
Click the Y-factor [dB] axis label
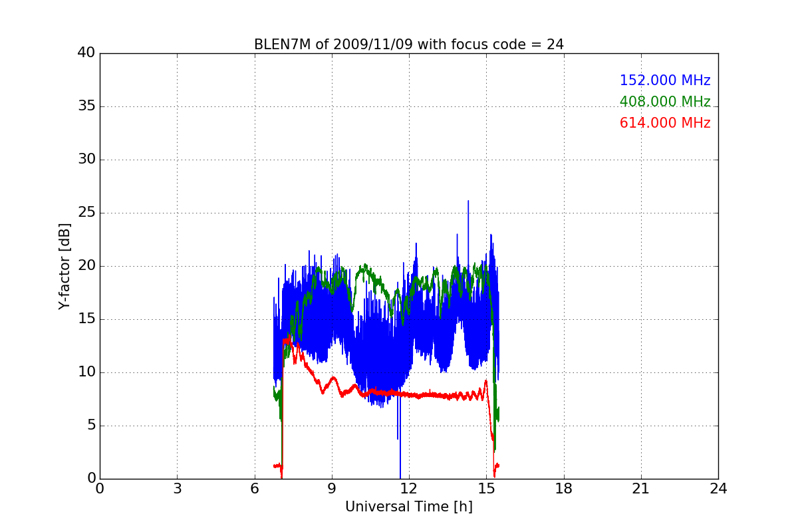point(65,266)
